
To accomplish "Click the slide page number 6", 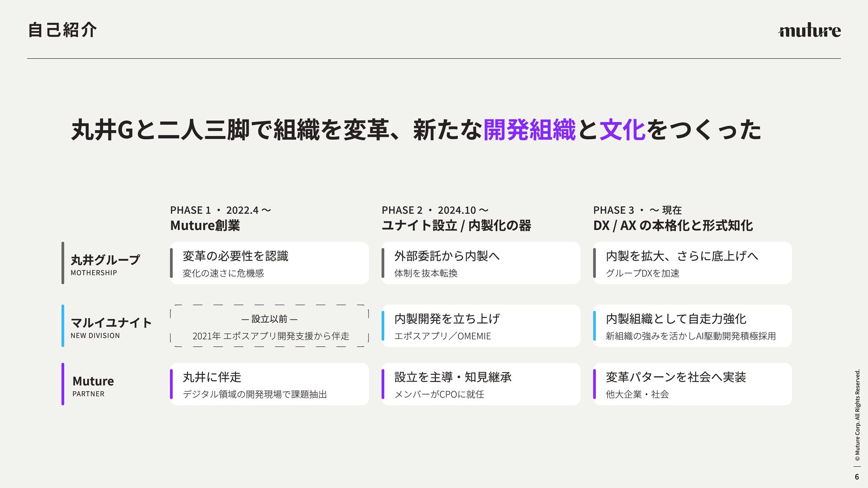I will coord(857,477).
